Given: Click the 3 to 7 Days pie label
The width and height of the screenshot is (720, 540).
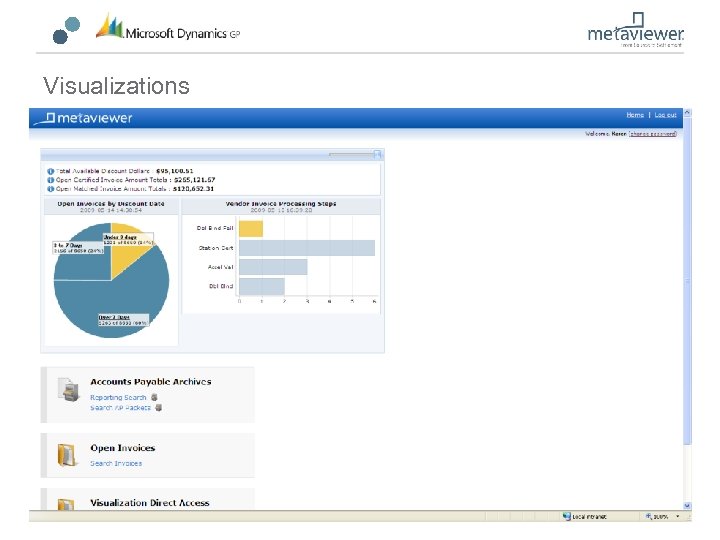Looking at the screenshot, I should coord(78,248).
